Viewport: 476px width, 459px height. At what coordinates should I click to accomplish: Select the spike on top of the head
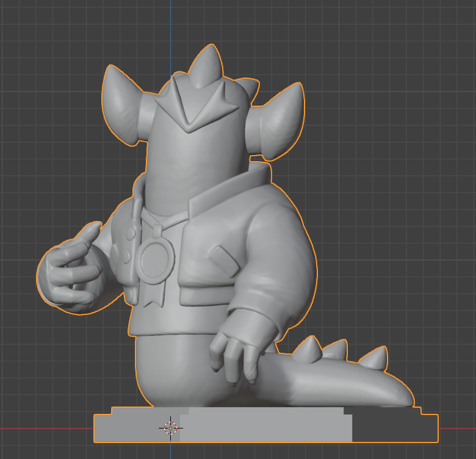pyautogui.click(x=206, y=66)
